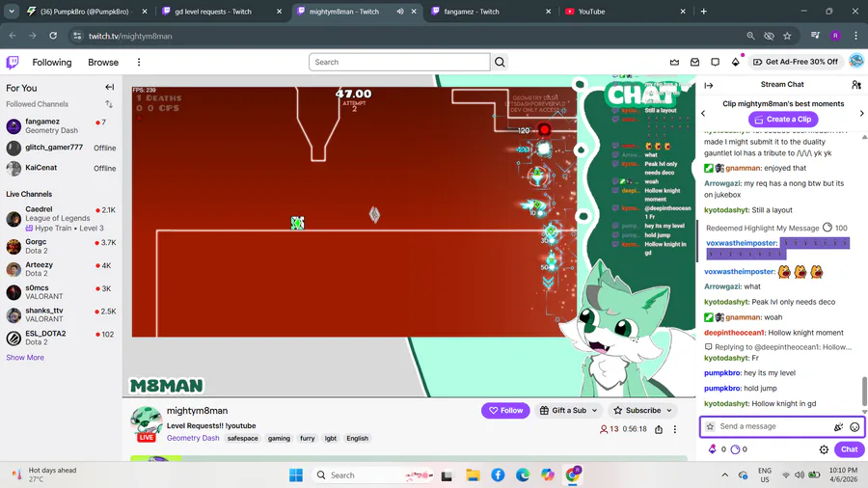Image resolution: width=868 pixels, height=488 pixels.
Task: Click the search magnifier button
Action: click(x=500, y=62)
